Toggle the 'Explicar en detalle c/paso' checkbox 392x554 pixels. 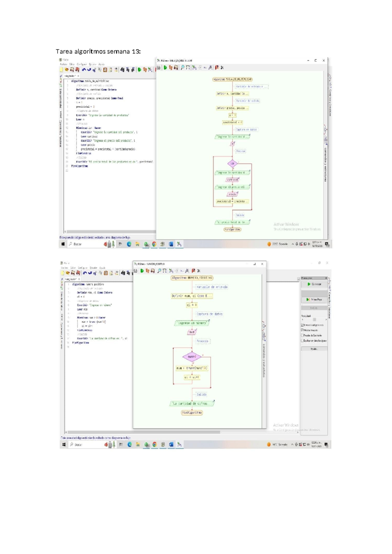click(302, 340)
